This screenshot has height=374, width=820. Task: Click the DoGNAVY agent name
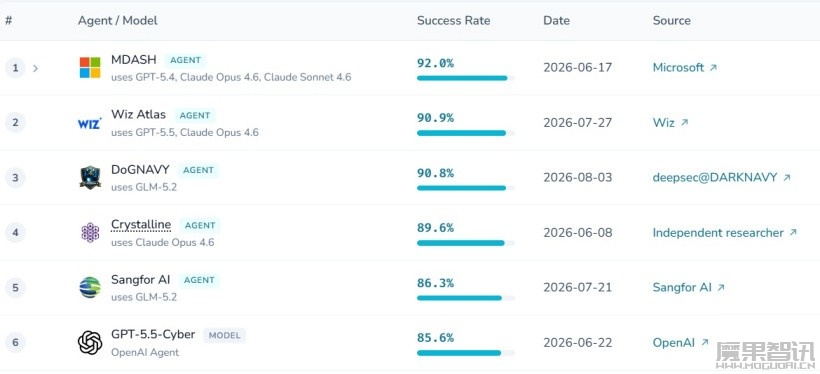click(140, 169)
